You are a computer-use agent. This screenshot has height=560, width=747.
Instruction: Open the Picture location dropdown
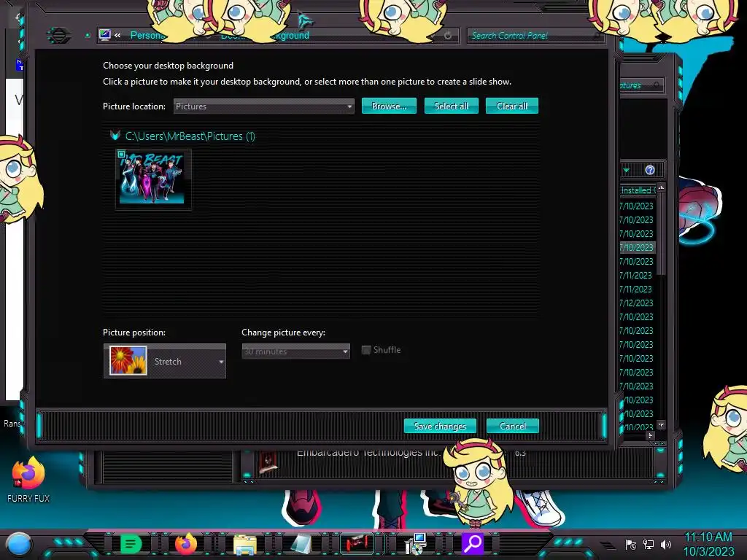tap(264, 106)
